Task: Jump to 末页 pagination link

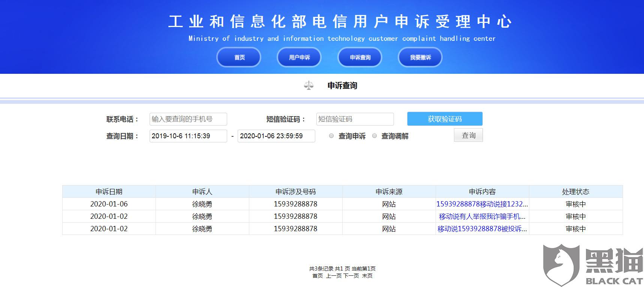Action: 367,276
